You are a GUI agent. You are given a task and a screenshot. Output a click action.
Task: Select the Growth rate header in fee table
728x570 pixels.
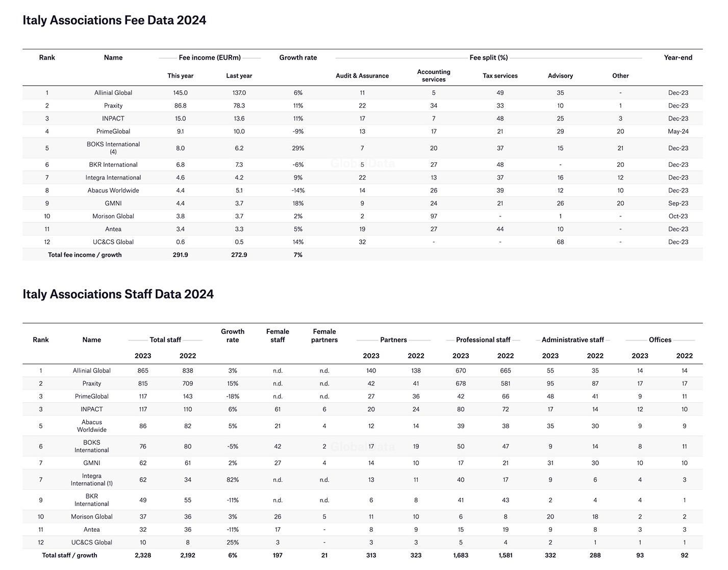tap(298, 58)
